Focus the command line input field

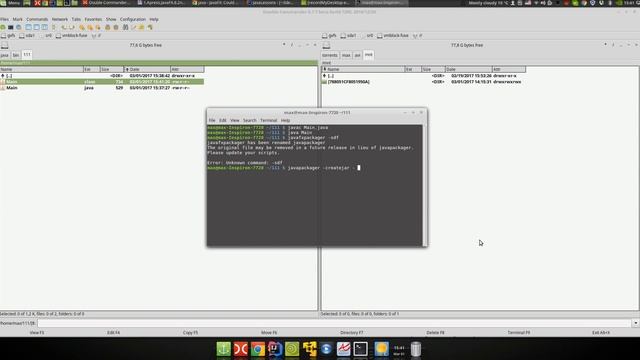[334, 323]
